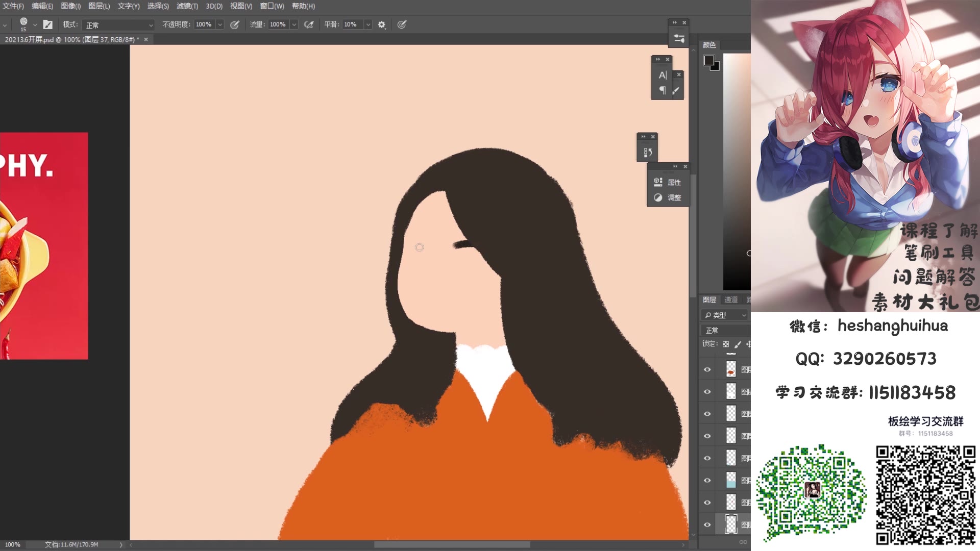Open the brush Mode (正常) dropdown
The width and height of the screenshot is (980, 551).
[x=118, y=25]
